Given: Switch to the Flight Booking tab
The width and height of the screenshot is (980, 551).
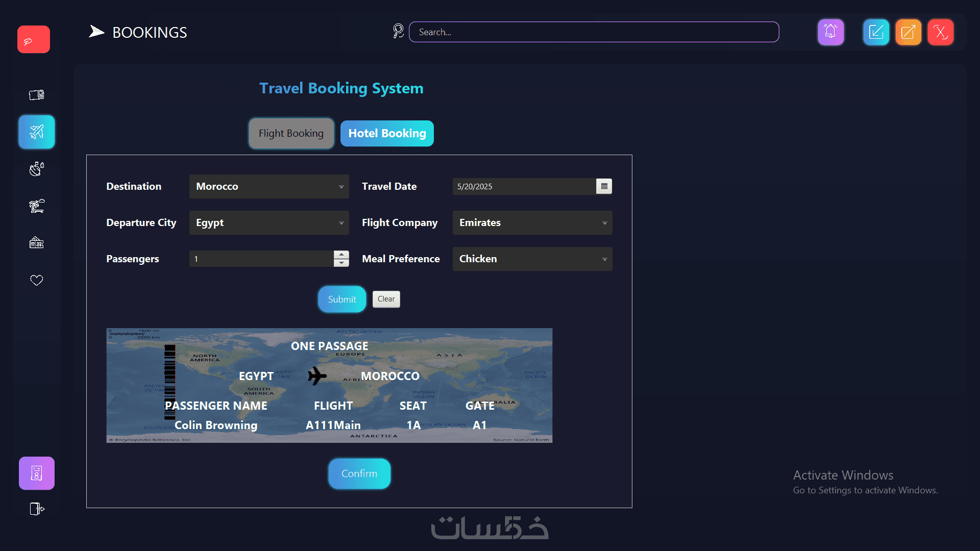Looking at the screenshot, I should click(x=291, y=133).
